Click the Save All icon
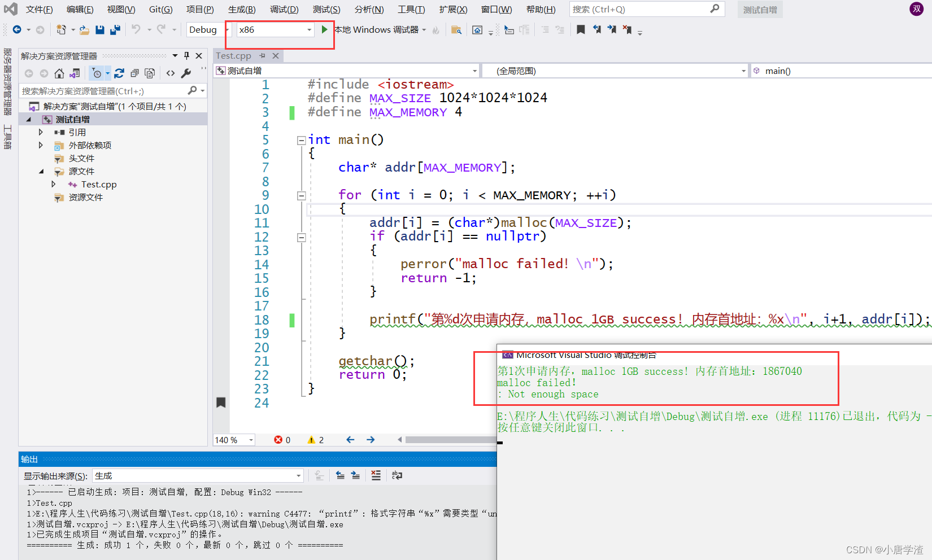The height and width of the screenshot is (560, 932). tap(115, 29)
